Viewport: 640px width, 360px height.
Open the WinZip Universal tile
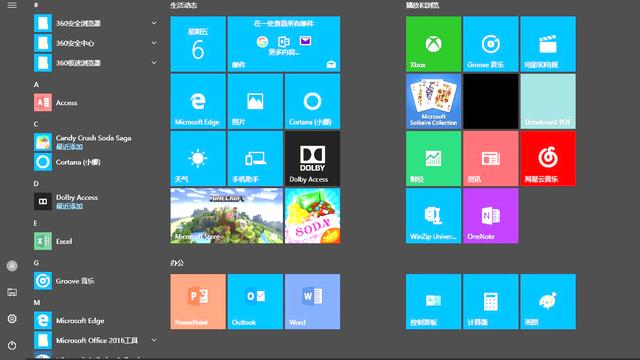(433, 216)
